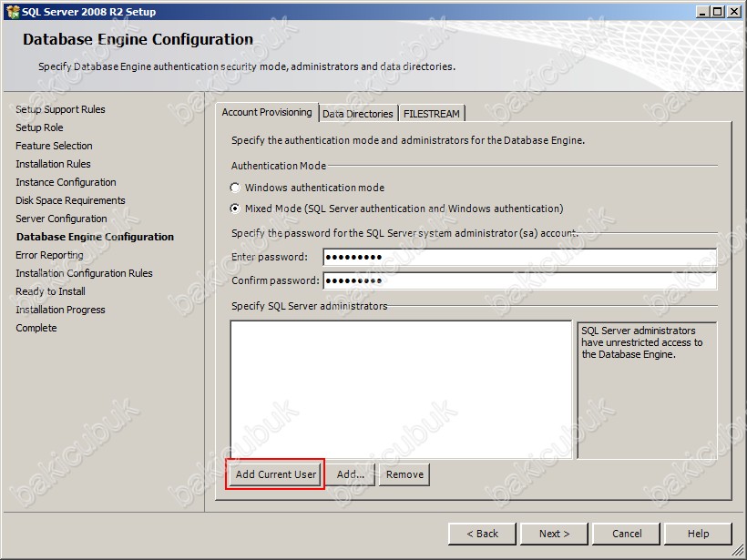Proceed with the Next button
747x560 pixels.
pyautogui.click(x=554, y=534)
